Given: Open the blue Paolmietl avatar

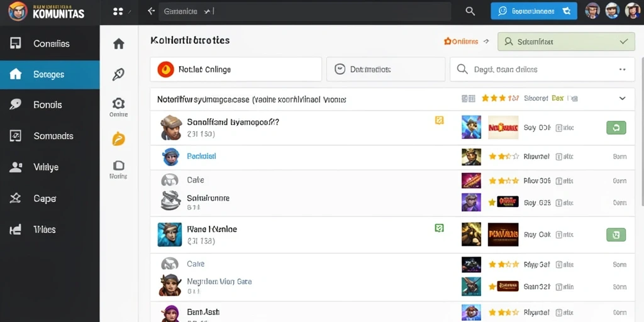Looking at the screenshot, I should tap(170, 157).
